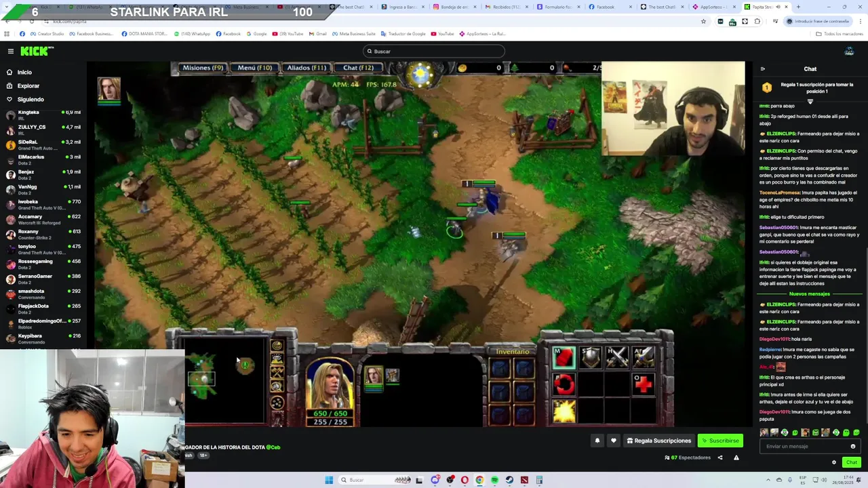Report stream with warning triangle icon
868x488 pixels.
click(736, 457)
